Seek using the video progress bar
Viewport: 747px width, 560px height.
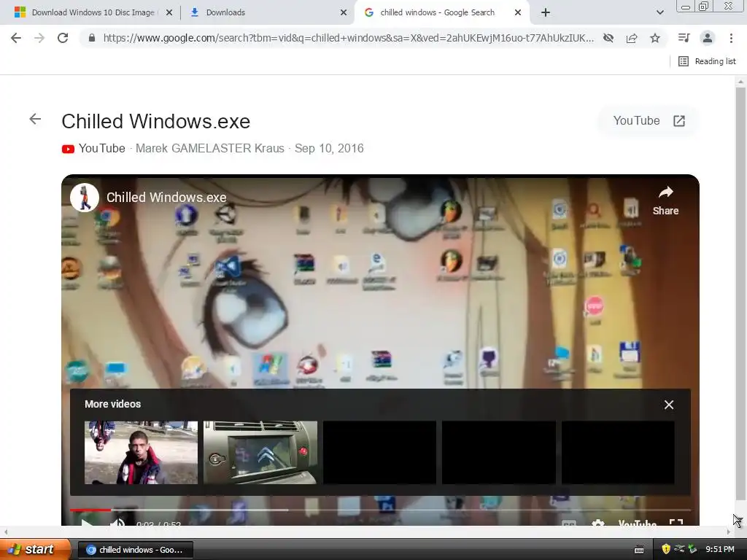point(380,510)
